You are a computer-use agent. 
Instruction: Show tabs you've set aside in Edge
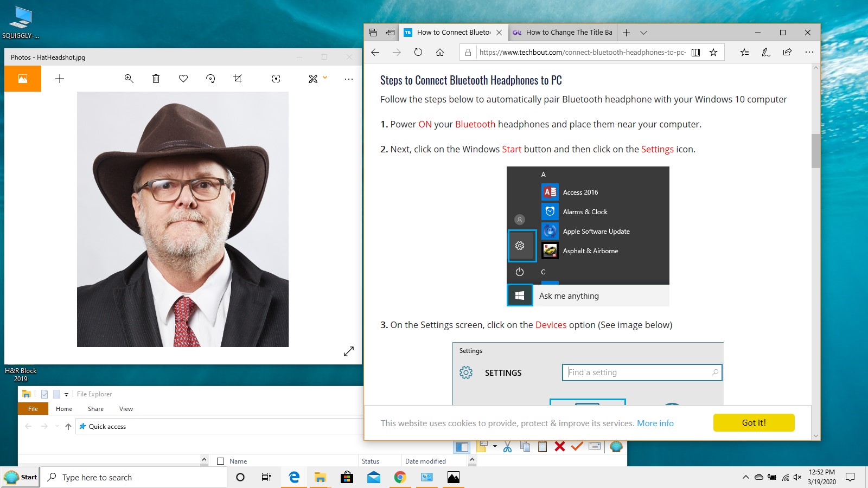(373, 33)
